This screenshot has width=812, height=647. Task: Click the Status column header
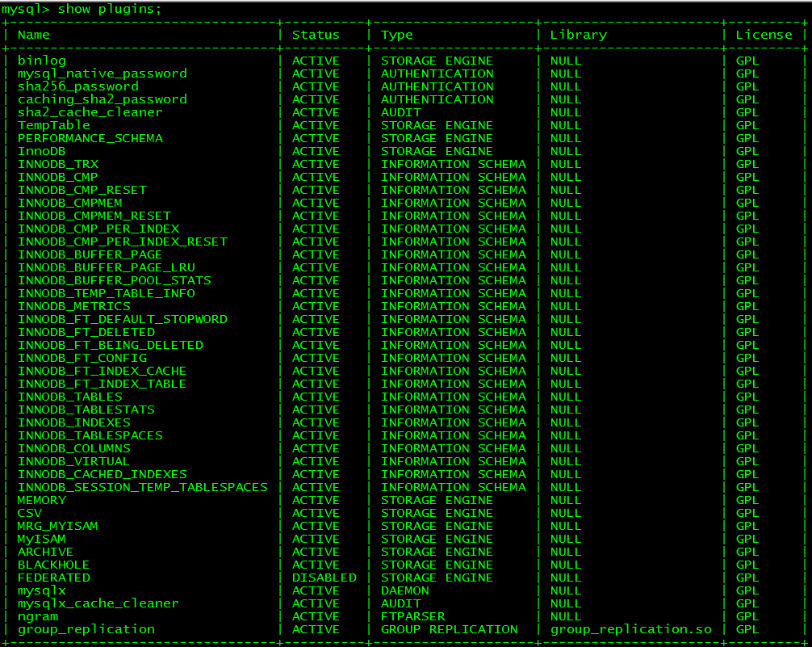tap(315, 35)
